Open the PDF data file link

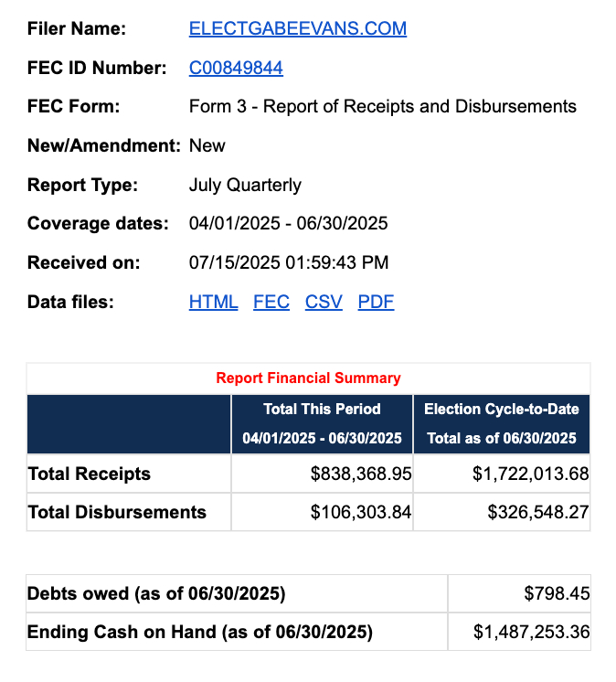376,302
